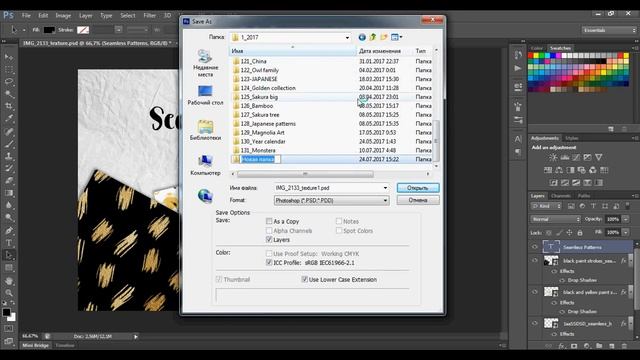Image resolution: width=640 pixels, height=360 pixels.
Task: Open the File menu
Action: (x=26, y=16)
